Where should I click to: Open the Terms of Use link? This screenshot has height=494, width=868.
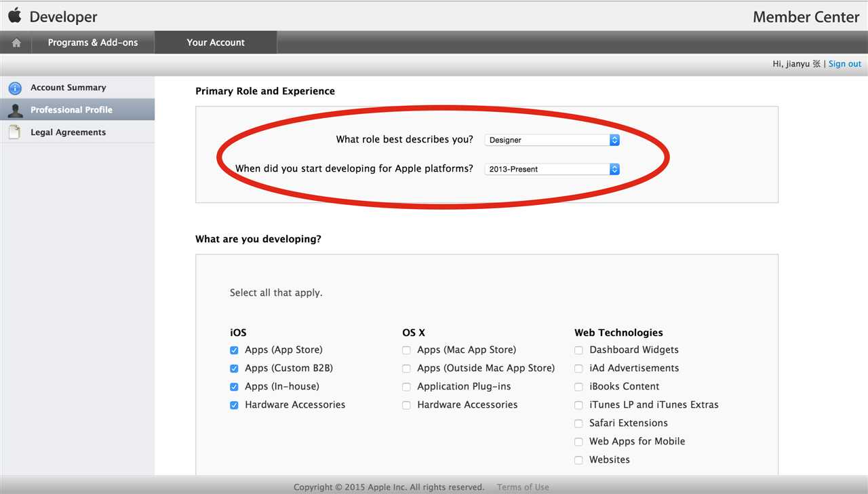point(523,487)
